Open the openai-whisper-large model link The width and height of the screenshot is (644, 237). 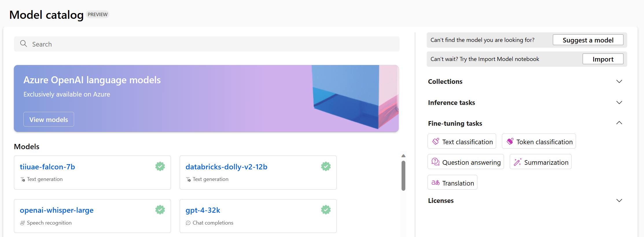click(x=57, y=210)
